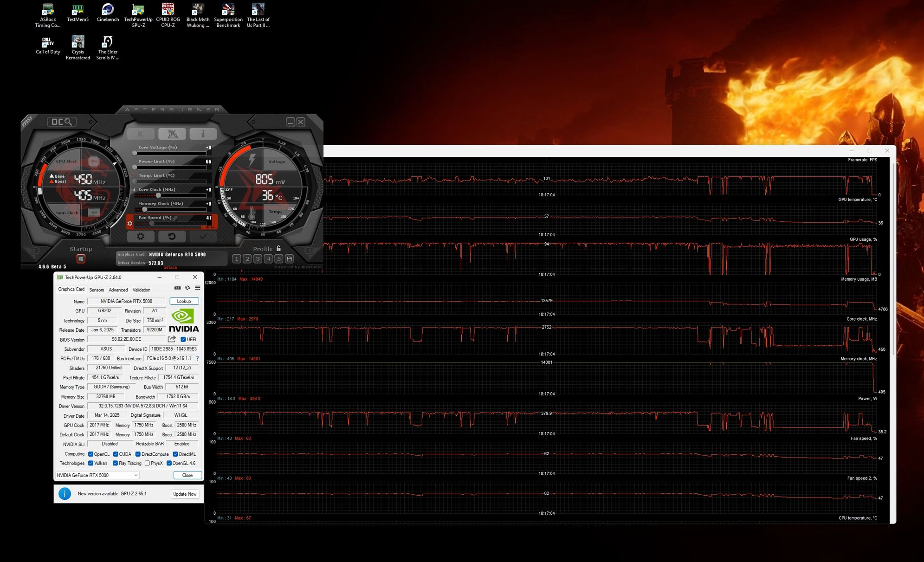The height and width of the screenshot is (562, 924).
Task: Open the ASRock Timing Configurator desktop shortcut
Action: click(48, 15)
